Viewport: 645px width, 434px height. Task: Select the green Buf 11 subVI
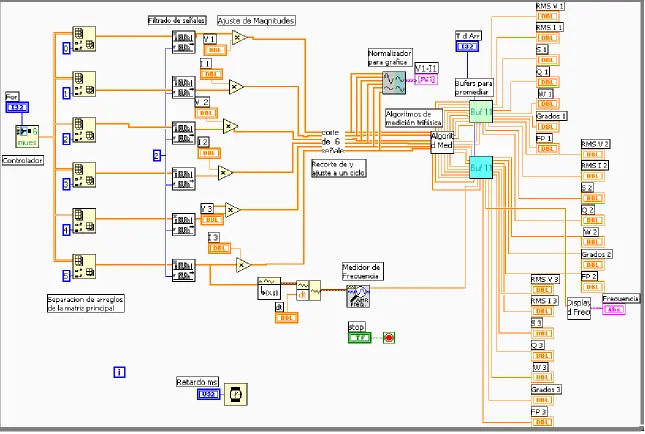[x=481, y=111]
